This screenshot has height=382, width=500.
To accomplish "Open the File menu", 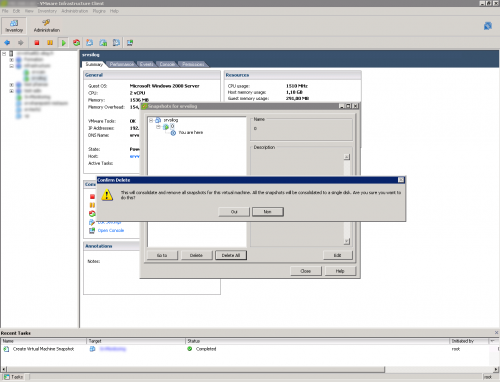I will point(5,11).
